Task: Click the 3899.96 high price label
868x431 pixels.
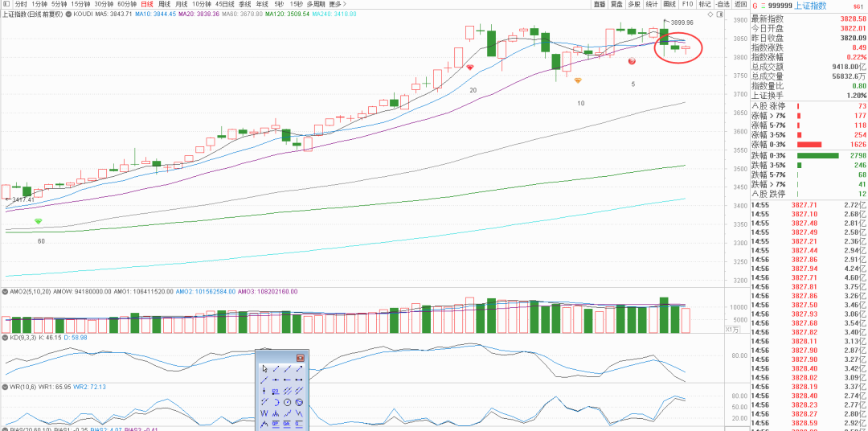Action: click(682, 23)
